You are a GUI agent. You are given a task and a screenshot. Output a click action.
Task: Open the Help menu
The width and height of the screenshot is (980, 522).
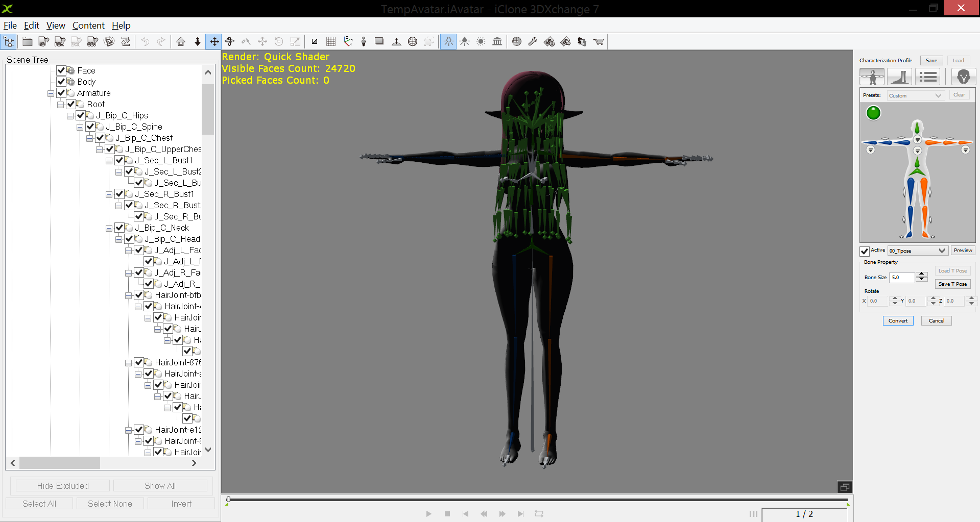(121, 26)
